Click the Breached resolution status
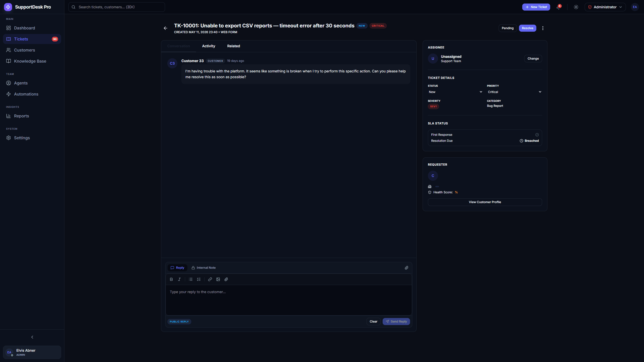644x362 pixels. (x=532, y=141)
